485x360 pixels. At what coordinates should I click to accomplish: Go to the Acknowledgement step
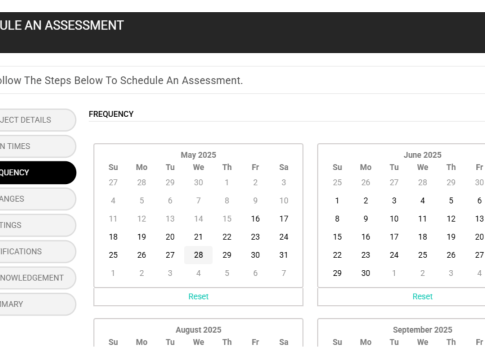35,278
